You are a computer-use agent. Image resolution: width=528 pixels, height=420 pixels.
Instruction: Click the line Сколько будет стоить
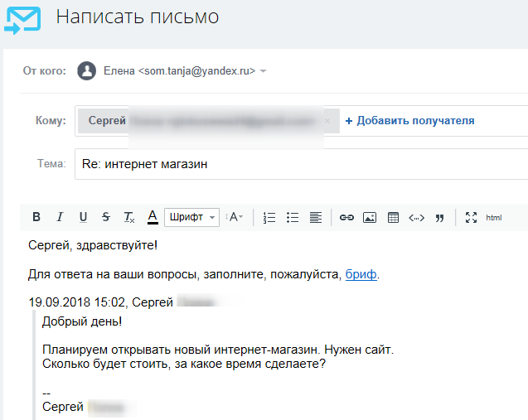pos(184,364)
